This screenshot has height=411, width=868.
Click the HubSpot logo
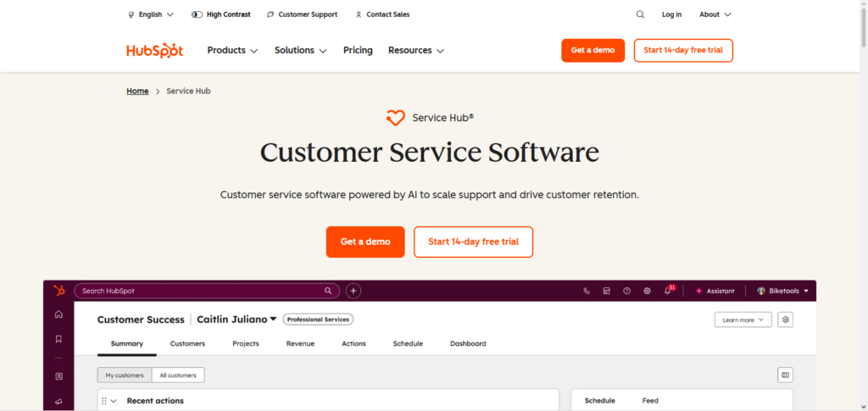pos(154,50)
